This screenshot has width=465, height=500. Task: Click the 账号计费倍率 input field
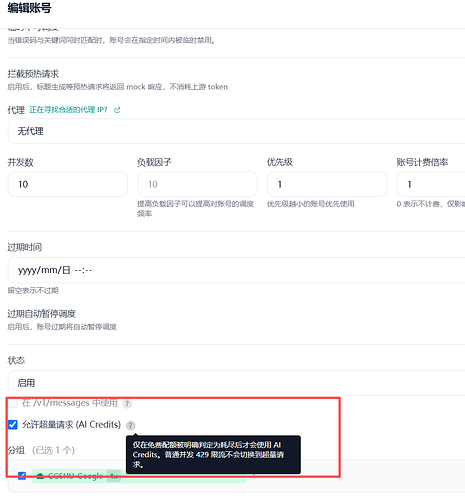pos(431,184)
